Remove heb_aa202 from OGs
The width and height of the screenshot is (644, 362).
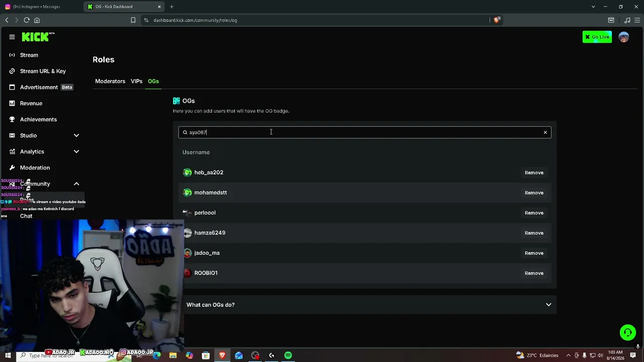(x=534, y=172)
